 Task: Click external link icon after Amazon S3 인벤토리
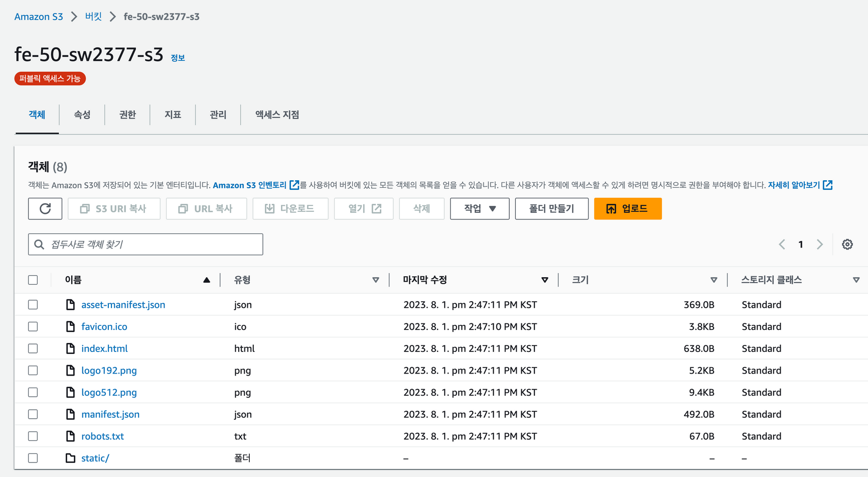[x=295, y=185]
